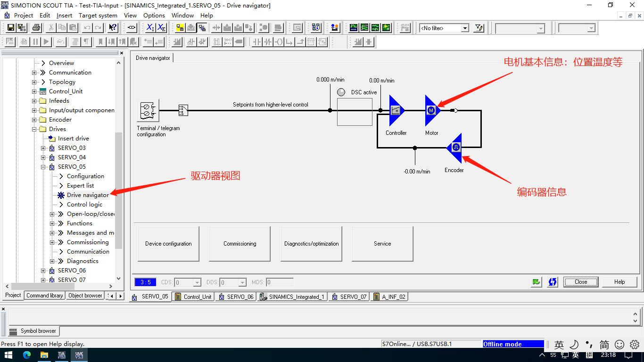Open Microsoft Edge from the taskbar

[x=26, y=355]
